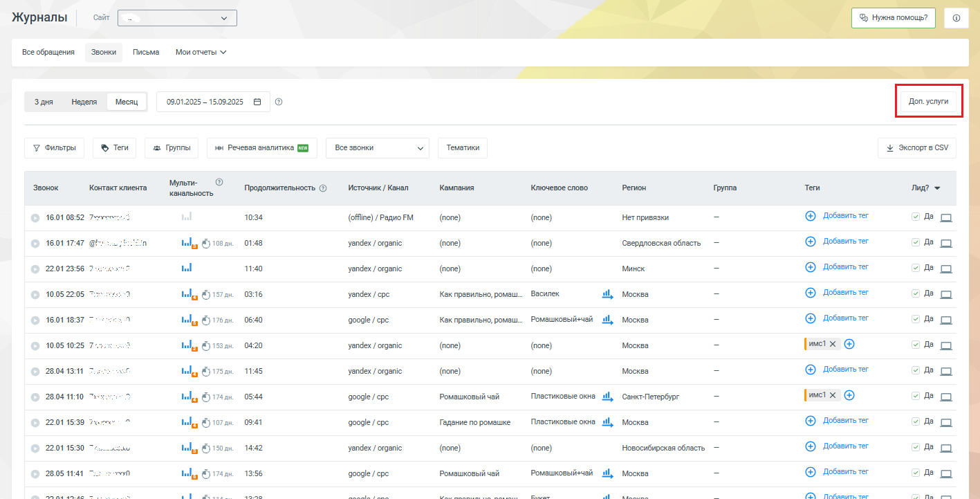Click laptop device icon in 22.01 23:56 row

point(946,269)
